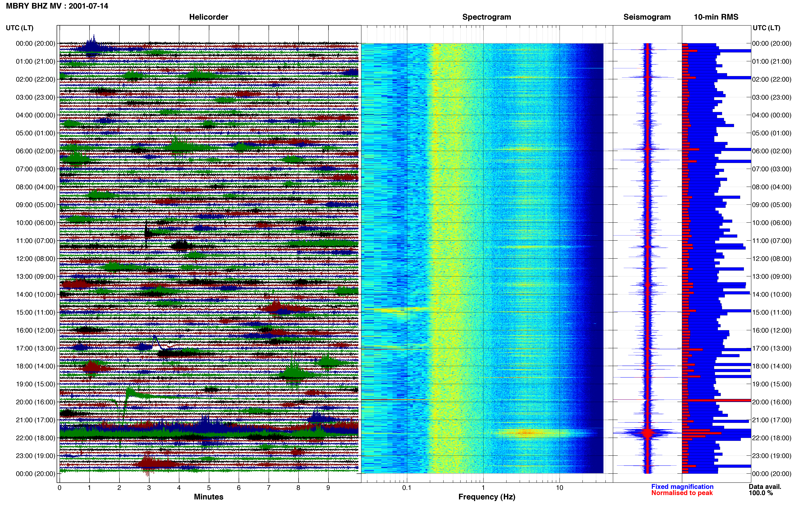Click the left "22:00 (18:00)" time label
The image size is (812, 508).
pos(36,438)
